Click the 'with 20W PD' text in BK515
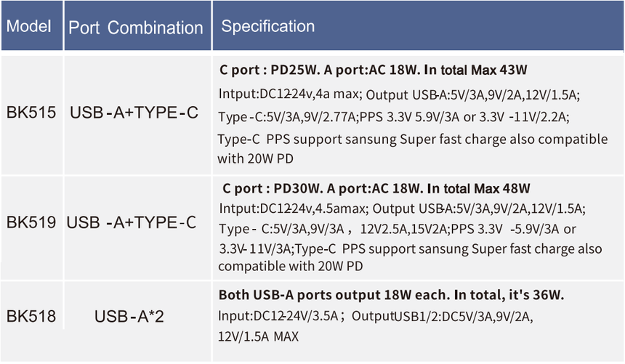 point(255,158)
